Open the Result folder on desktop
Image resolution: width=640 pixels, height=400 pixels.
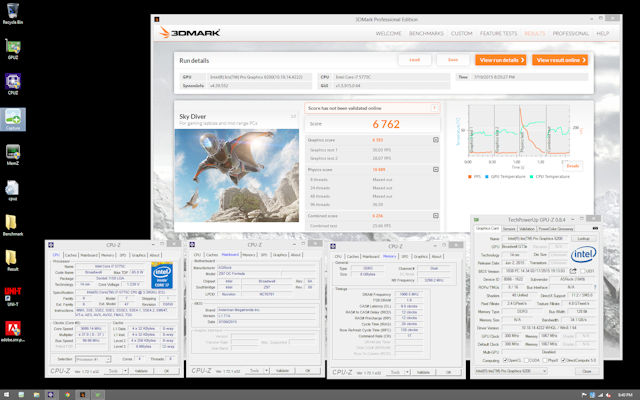click(13, 260)
